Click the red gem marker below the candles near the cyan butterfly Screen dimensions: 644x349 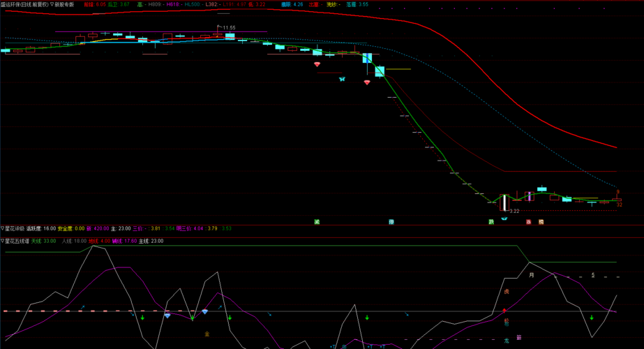pos(317,64)
